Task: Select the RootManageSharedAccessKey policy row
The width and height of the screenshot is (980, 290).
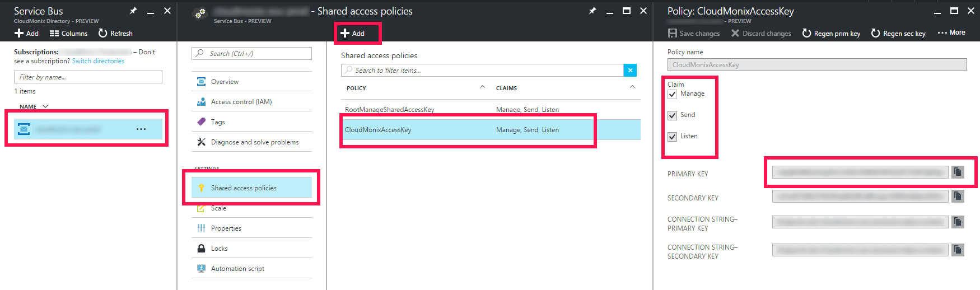Action: click(x=491, y=110)
